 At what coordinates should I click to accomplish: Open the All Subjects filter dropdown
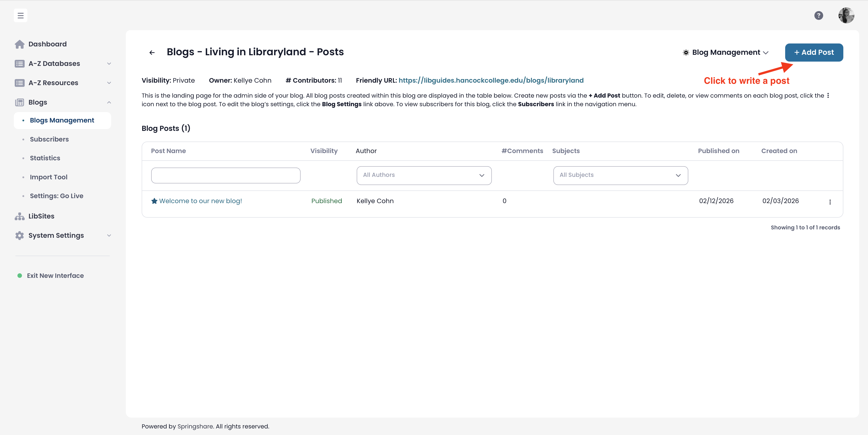pyautogui.click(x=620, y=175)
